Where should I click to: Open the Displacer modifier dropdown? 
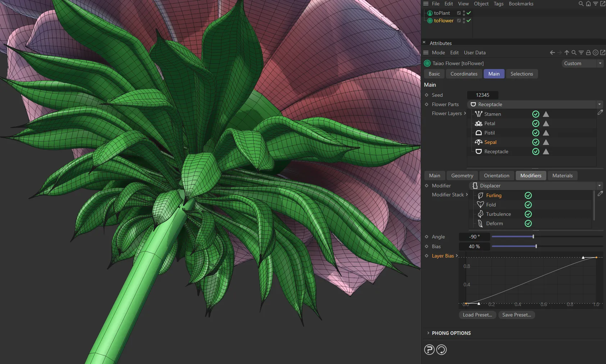pyautogui.click(x=598, y=186)
